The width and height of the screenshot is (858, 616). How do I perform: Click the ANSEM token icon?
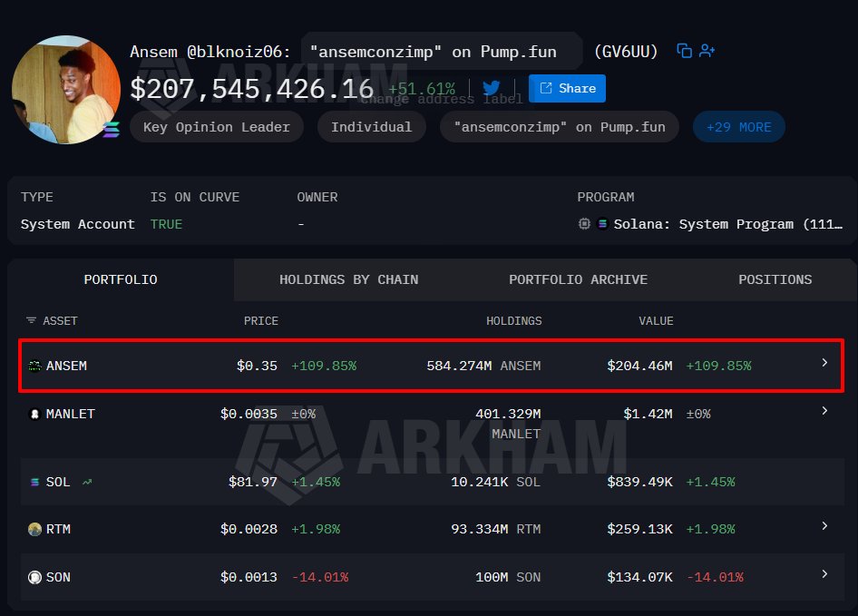click(34, 366)
